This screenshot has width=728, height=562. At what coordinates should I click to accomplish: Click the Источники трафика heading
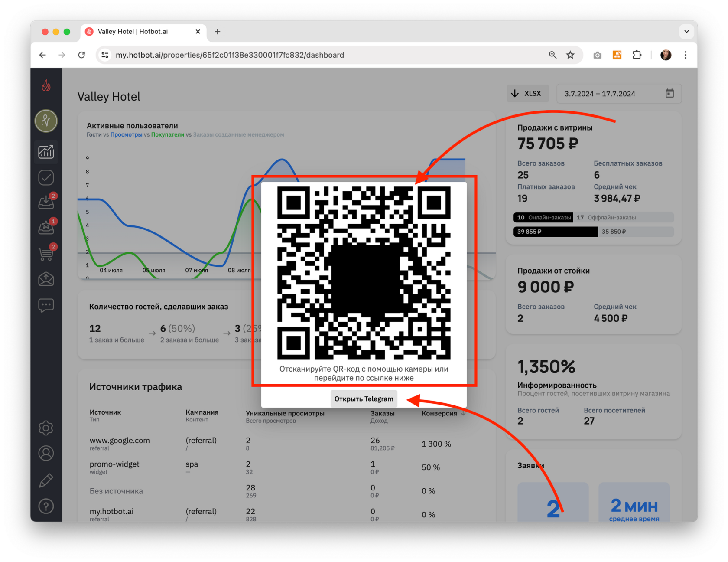point(136,387)
